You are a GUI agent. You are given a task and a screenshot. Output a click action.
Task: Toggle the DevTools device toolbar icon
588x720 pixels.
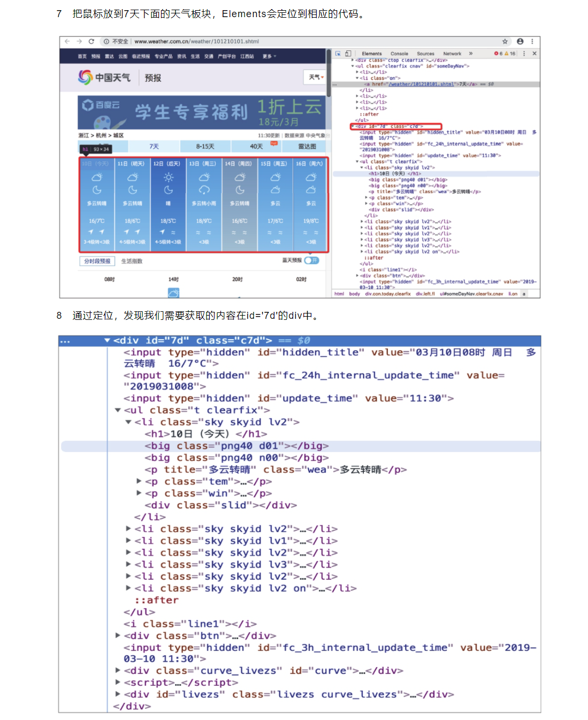coord(348,53)
